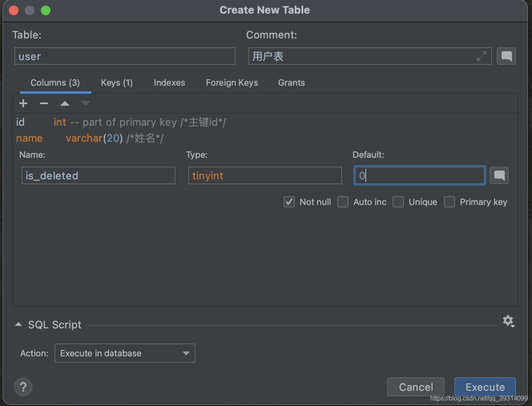Open the Action dropdown 'Execute in database'

click(125, 353)
